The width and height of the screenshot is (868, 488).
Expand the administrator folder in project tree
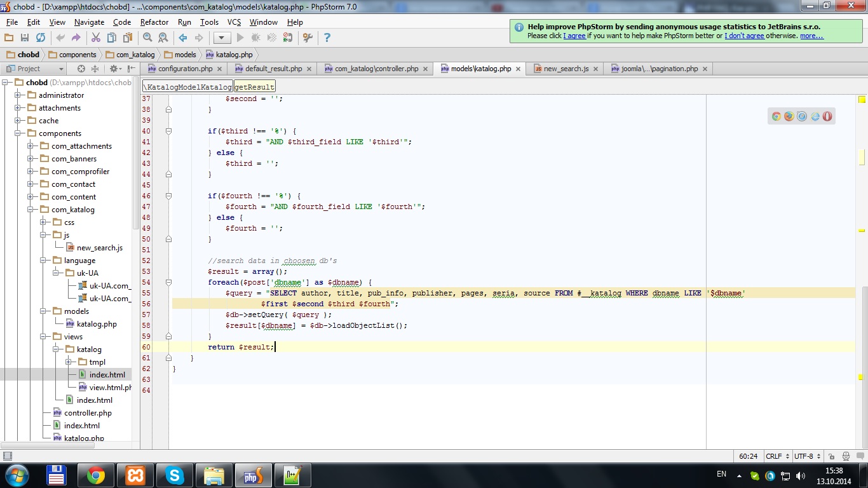click(18, 95)
